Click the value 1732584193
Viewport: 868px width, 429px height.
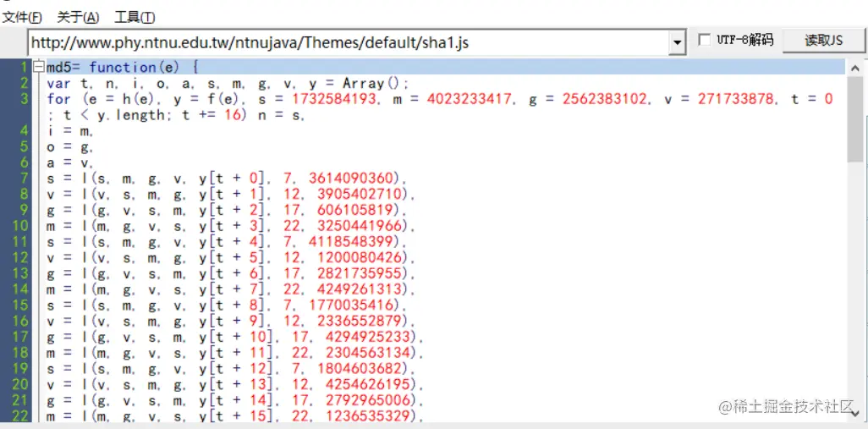(x=336, y=100)
